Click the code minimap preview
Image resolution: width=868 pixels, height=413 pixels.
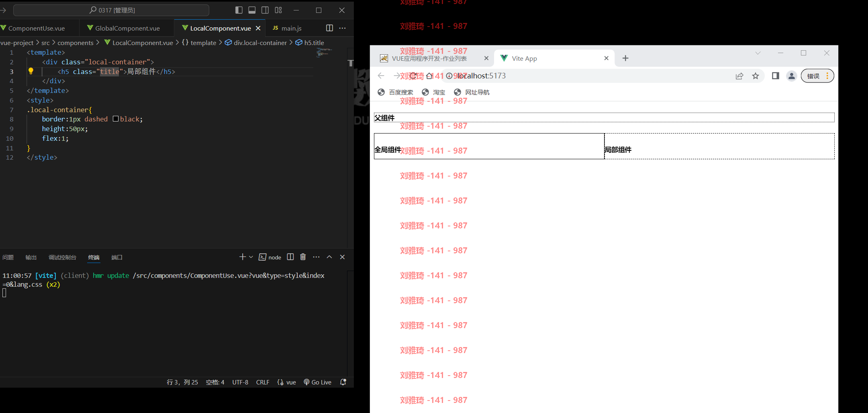point(324,52)
